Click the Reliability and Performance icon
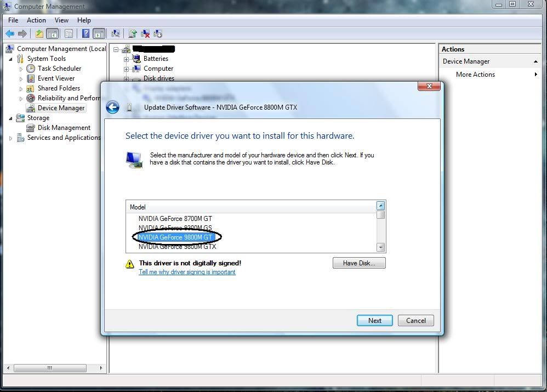Viewport: 547px width, 392px height. pos(31,98)
